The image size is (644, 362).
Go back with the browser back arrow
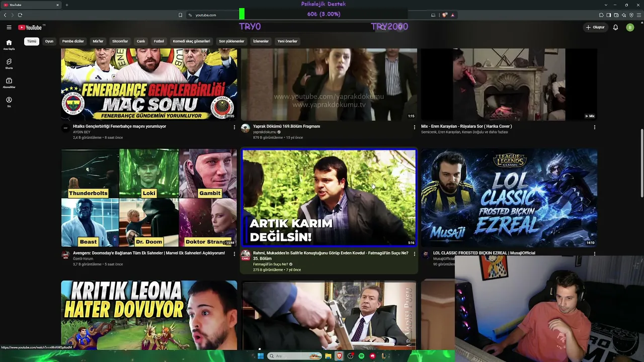tap(5, 15)
